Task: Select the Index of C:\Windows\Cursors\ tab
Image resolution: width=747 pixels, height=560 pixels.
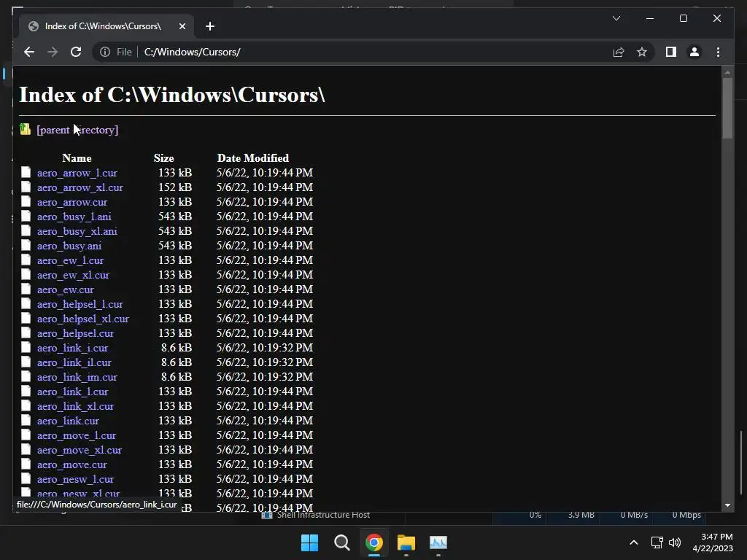Action: (107, 26)
